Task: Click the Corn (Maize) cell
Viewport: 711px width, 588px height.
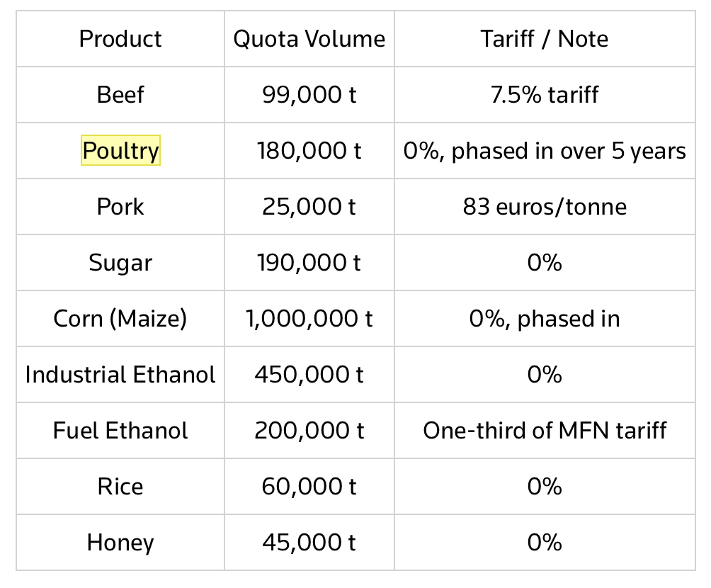Action: click(120, 319)
